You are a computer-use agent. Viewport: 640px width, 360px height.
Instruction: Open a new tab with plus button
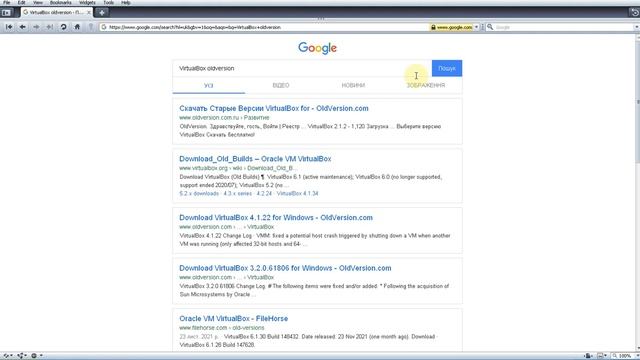coord(102,13)
